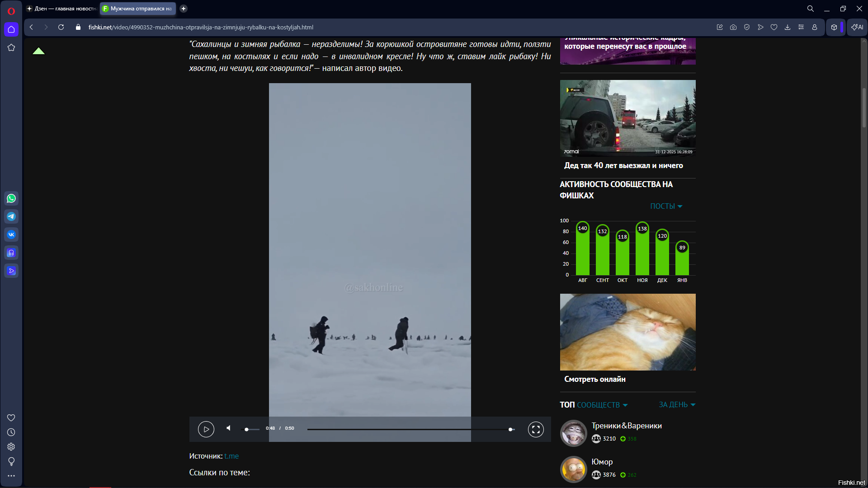The image size is (868, 488).
Task: Play the fishing video
Action: (x=206, y=429)
